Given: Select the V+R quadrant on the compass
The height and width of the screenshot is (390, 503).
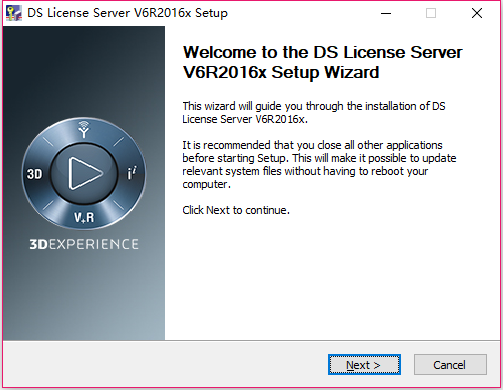Looking at the screenshot, I should coord(84,218).
